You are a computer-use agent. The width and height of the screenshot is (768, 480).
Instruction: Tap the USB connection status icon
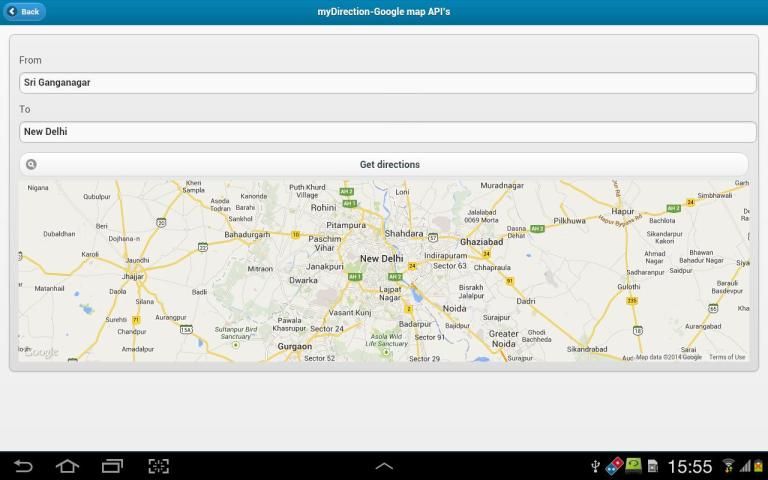596,466
